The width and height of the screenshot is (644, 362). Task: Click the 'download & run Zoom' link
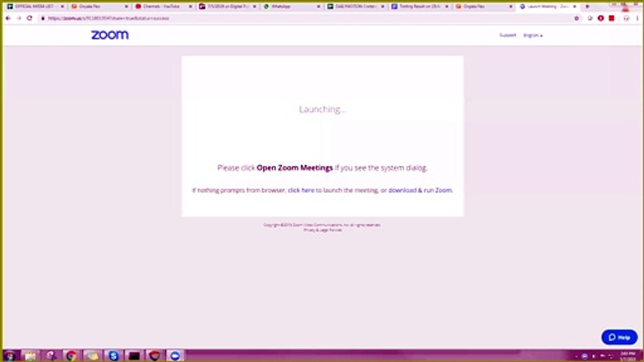tap(420, 190)
